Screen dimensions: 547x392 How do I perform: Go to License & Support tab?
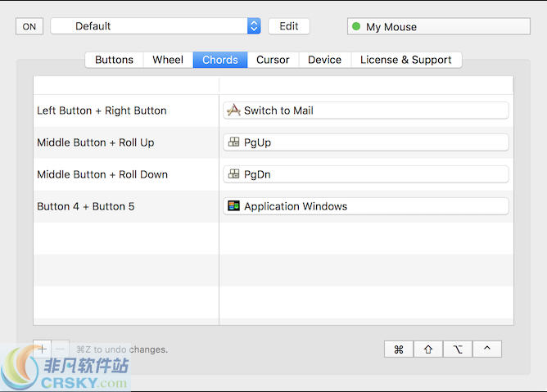406,60
